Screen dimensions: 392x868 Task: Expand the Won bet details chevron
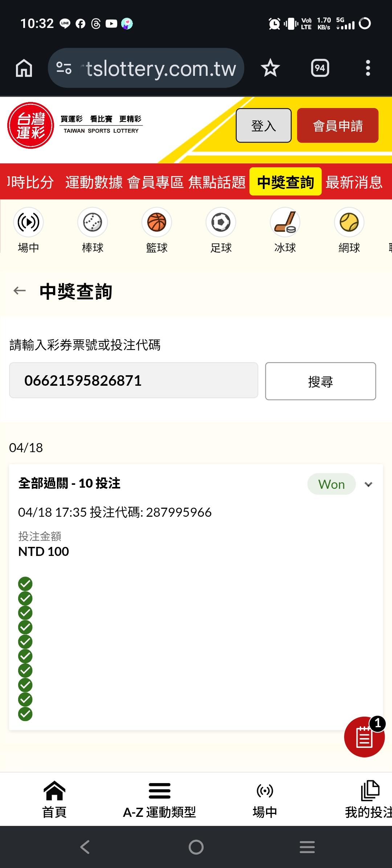pos(368,484)
